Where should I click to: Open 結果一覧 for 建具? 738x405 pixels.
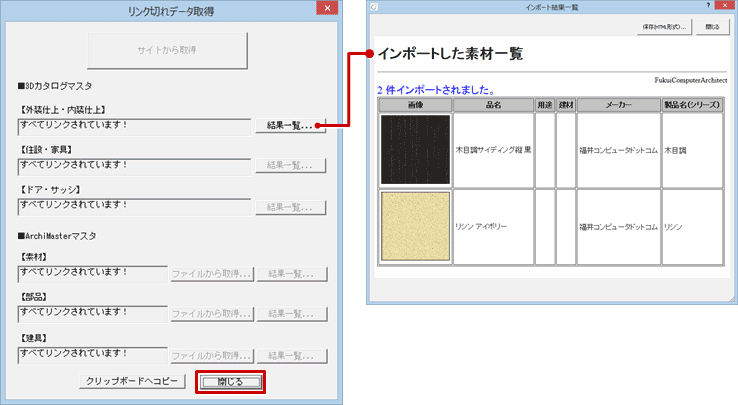(292, 356)
